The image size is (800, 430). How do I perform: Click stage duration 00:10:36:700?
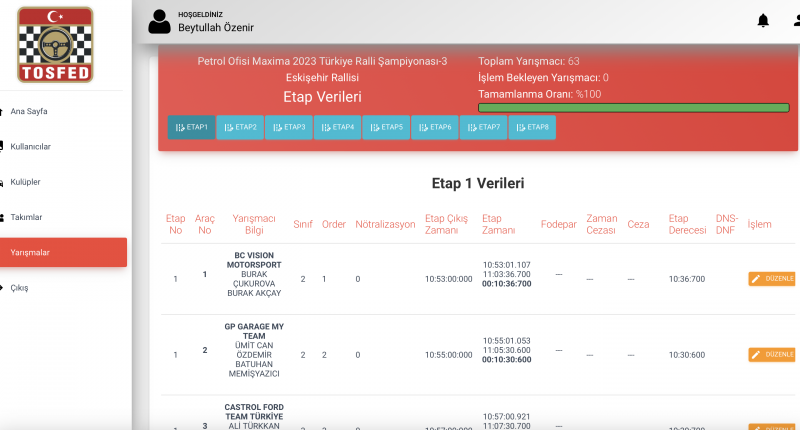coord(507,284)
